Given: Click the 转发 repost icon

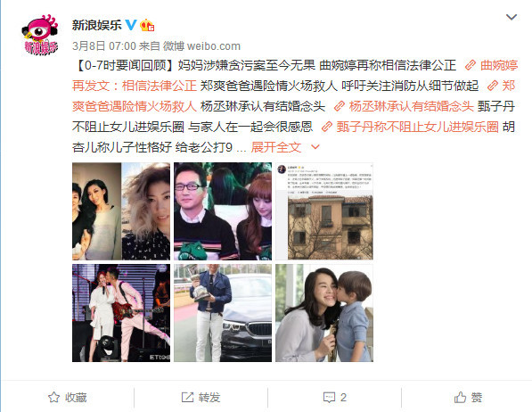Looking at the screenshot, I should click(x=187, y=397).
